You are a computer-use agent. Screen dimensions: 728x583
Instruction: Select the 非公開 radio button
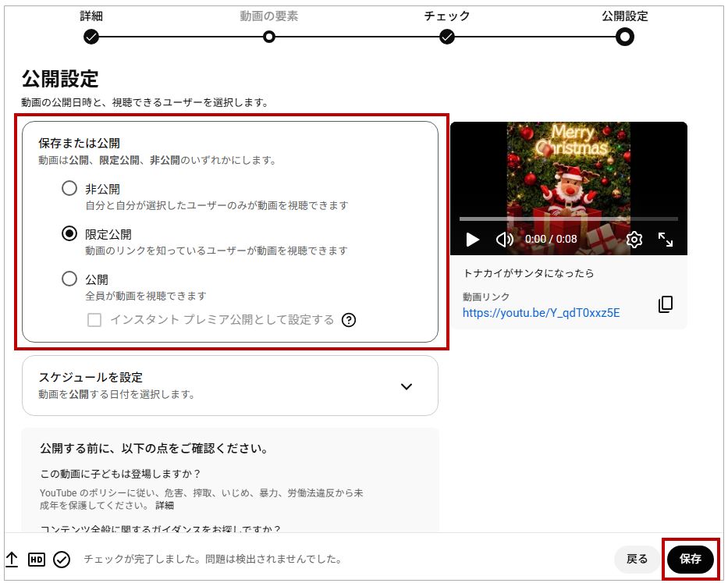[x=69, y=188]
